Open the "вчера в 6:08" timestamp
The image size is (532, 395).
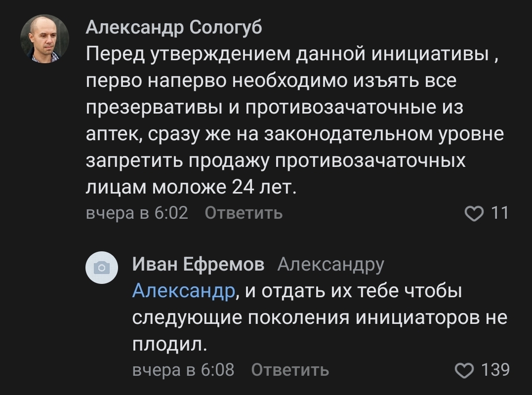183,369
